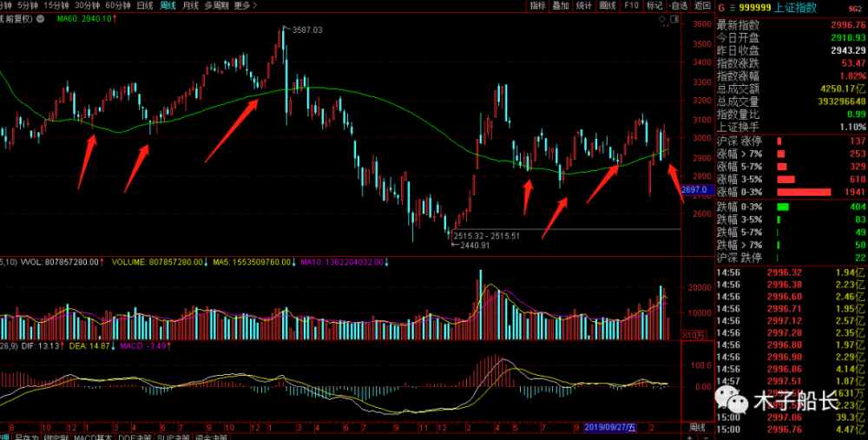Select the 月线 monthly chart tab

pos(190,5)
